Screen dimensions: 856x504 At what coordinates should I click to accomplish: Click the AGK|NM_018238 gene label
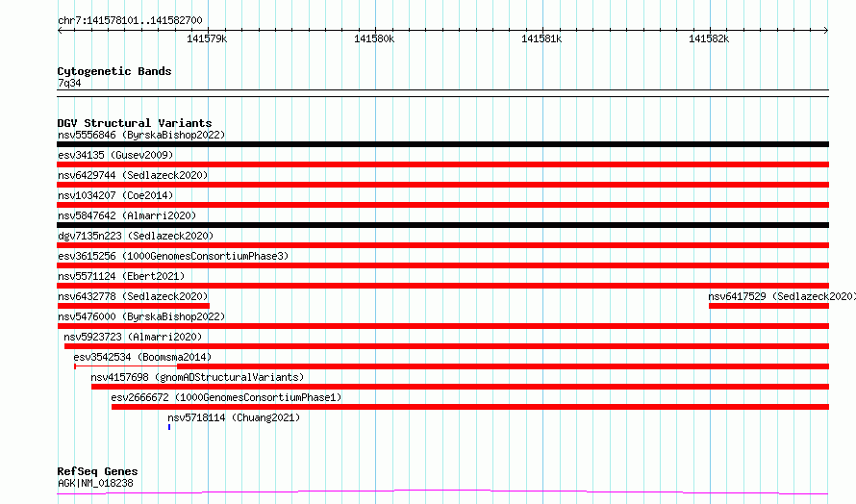[x=95, y=483]
